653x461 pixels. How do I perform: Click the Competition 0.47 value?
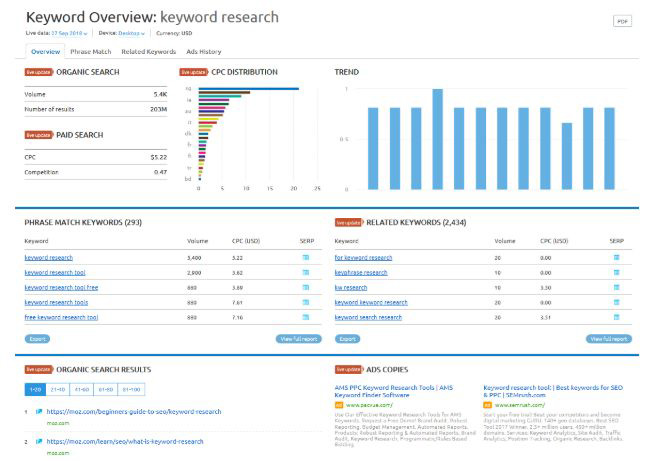160,172
